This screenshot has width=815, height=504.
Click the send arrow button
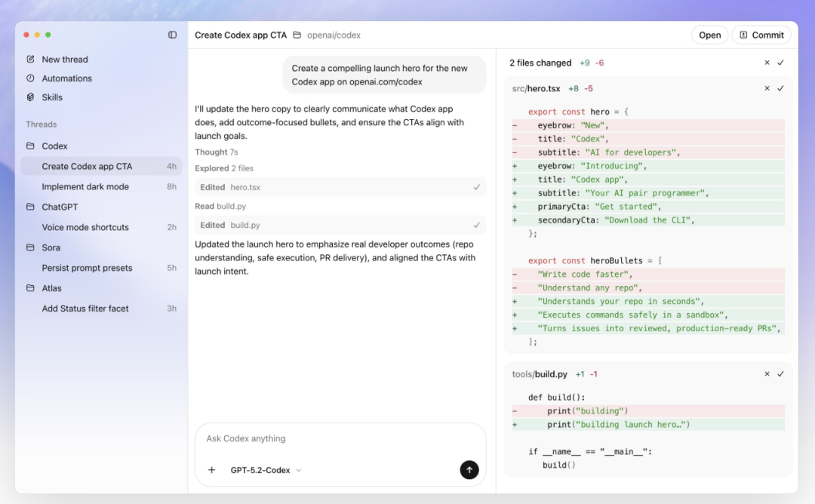pos(469,470)
